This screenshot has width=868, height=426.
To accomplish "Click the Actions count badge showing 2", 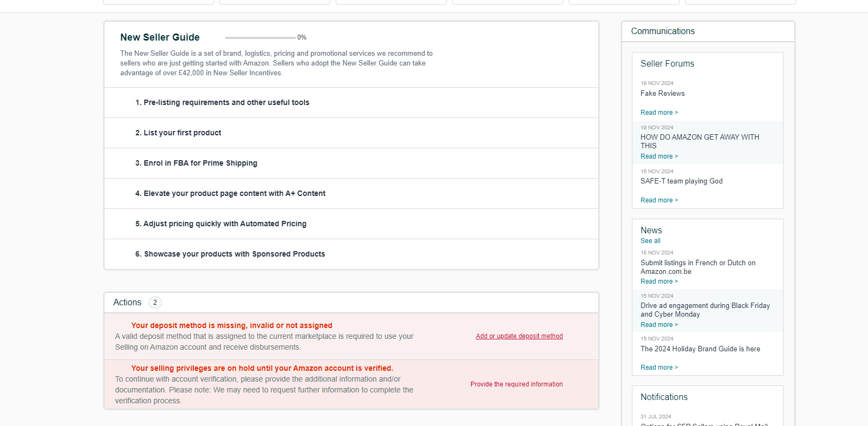I will click(155, 303).
